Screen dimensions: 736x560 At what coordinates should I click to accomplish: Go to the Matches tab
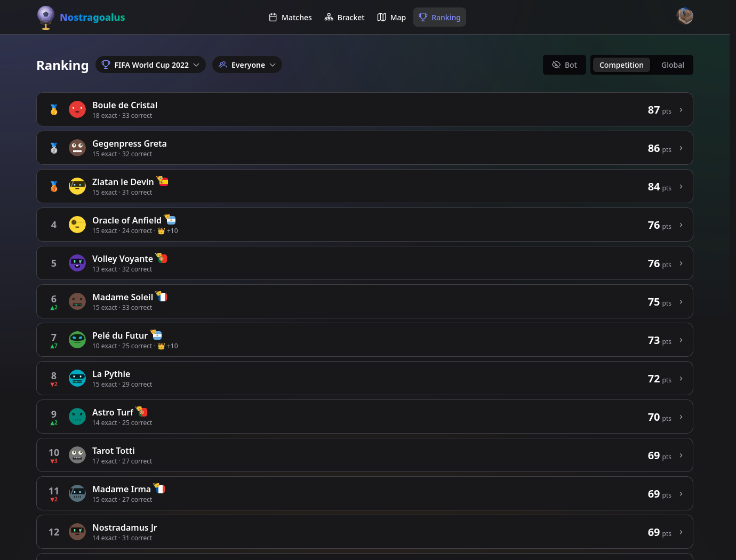click(290, 18)
